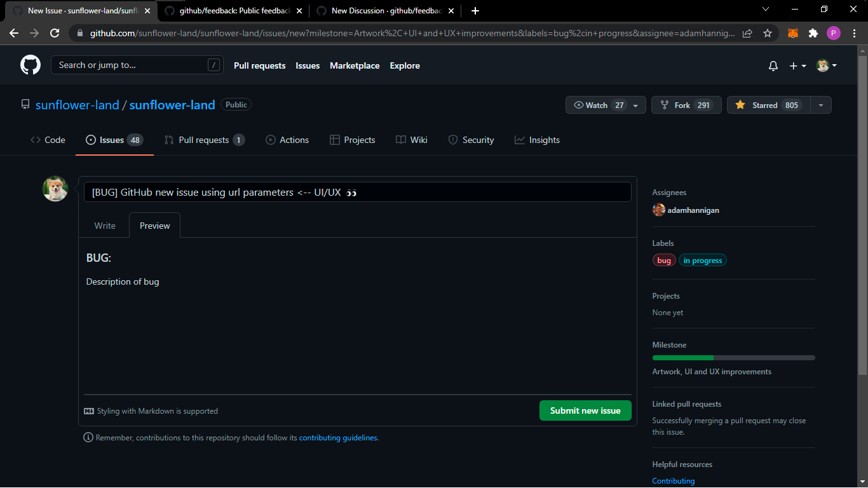This screenshot has height=488, width=868.
Task: Open the Artwork, UI and UX improvements milestone
Action: pyautogui.click(x=712, y=372)
